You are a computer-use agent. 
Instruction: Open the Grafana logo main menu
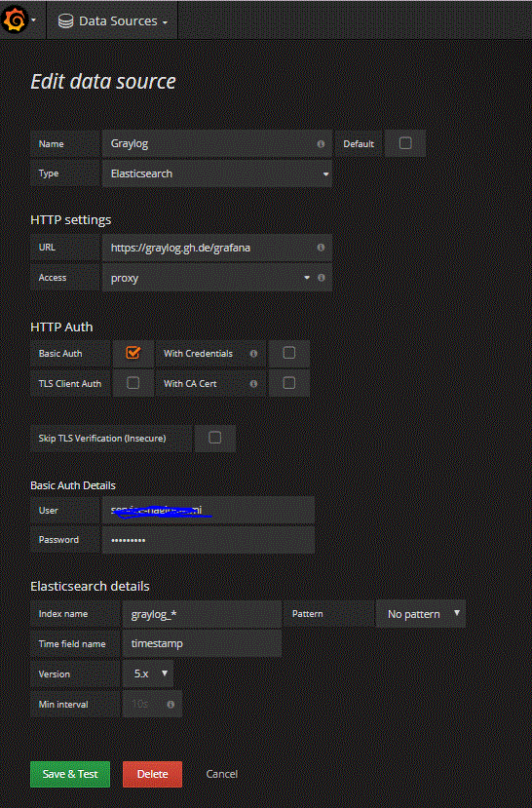[x=15, y=20]
